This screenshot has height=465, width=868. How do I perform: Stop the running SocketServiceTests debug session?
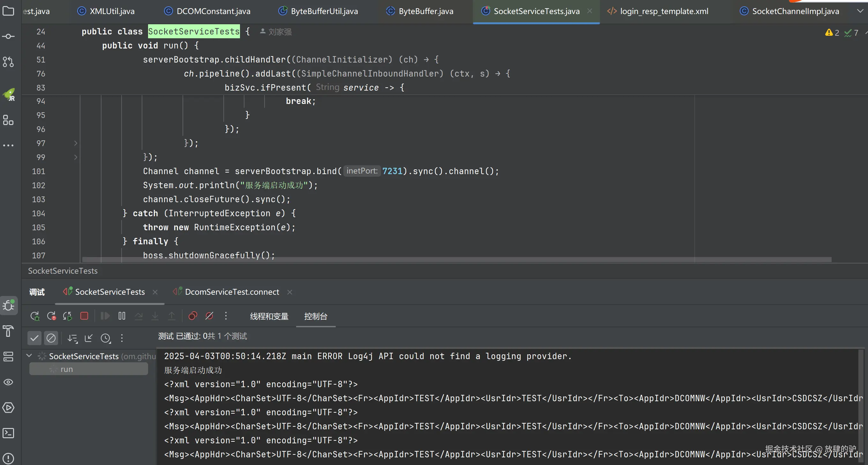point(84,316)
